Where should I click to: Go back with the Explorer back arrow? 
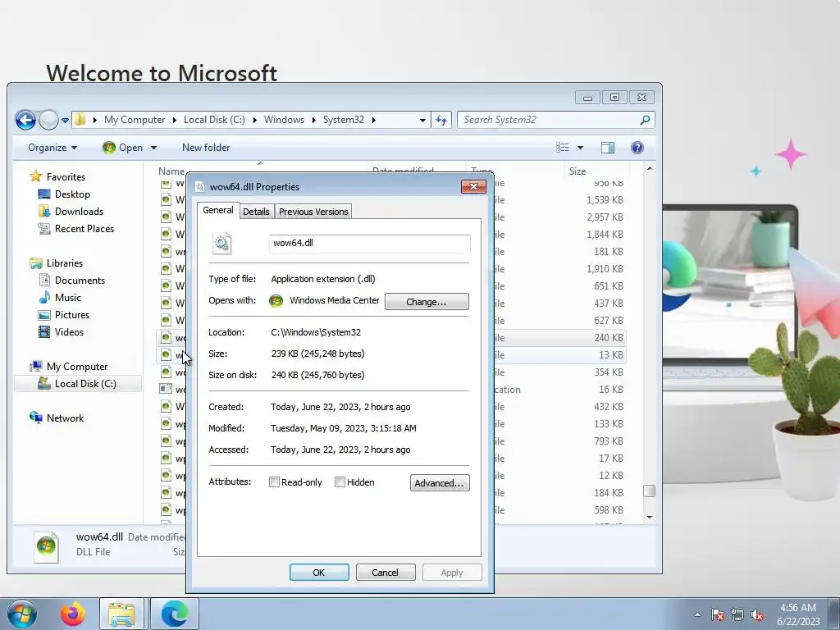pyautogui.click(x=25, y=120)
